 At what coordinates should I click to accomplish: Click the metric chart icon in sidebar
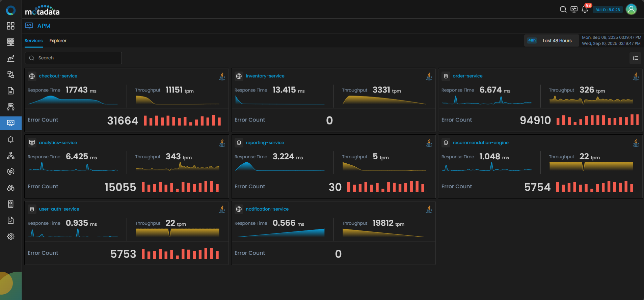(11, 58)
